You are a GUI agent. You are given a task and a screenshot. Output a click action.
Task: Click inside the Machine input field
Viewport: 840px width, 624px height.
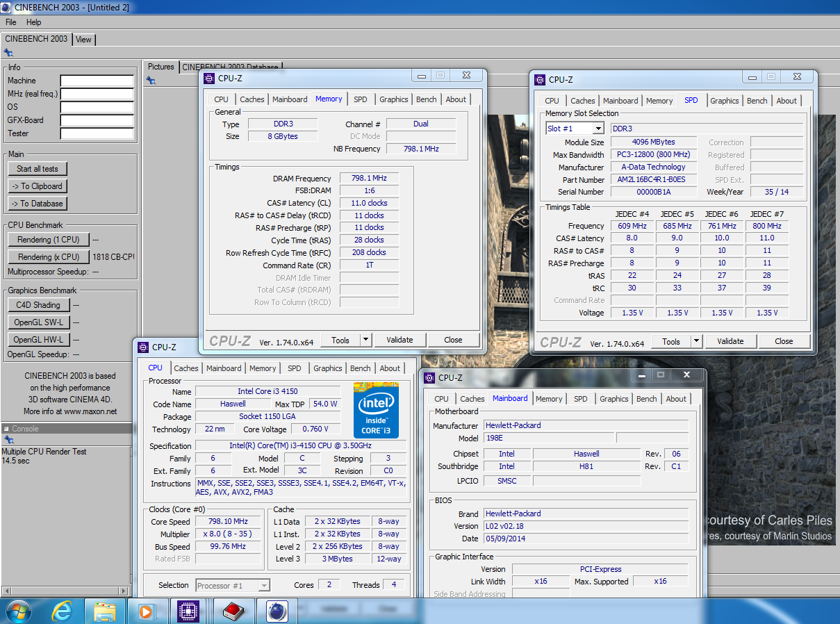97,81
